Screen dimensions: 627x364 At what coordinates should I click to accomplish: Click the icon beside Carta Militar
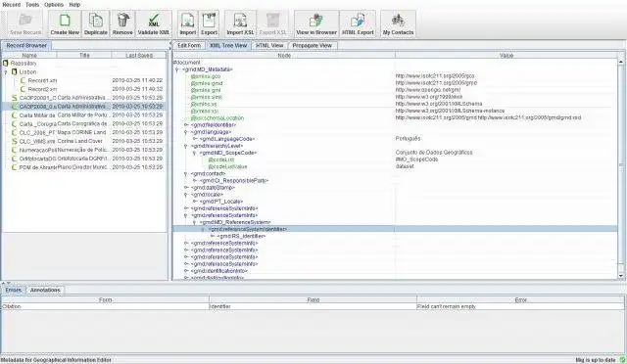point(15,115)
